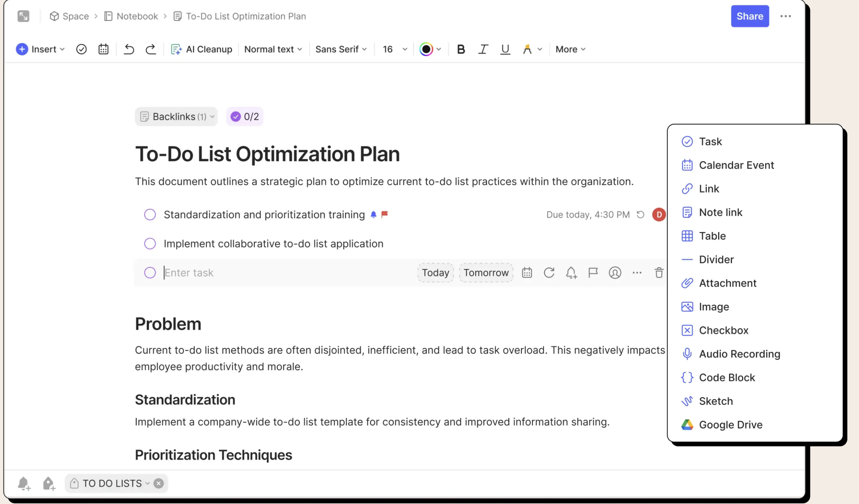
Task: Click the Redo arrow in toolbar
Action: tap(151, 49)
